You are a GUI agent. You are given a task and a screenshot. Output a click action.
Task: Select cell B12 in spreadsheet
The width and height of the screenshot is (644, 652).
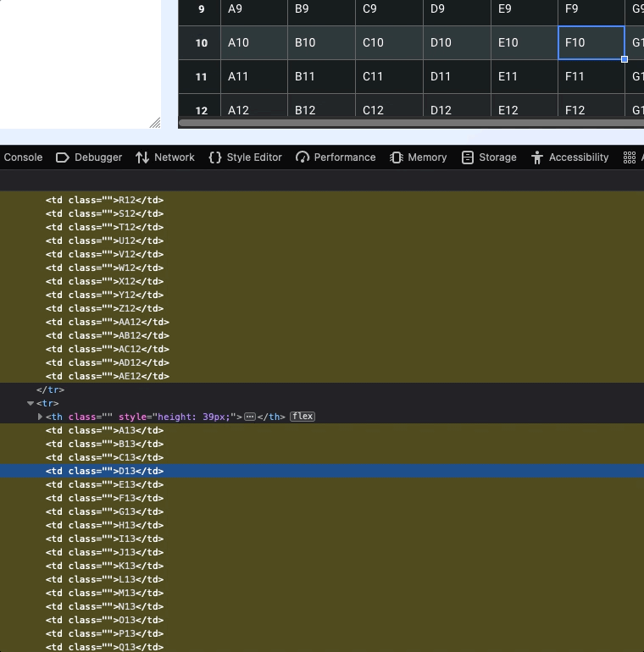click(x=322, y=106)
